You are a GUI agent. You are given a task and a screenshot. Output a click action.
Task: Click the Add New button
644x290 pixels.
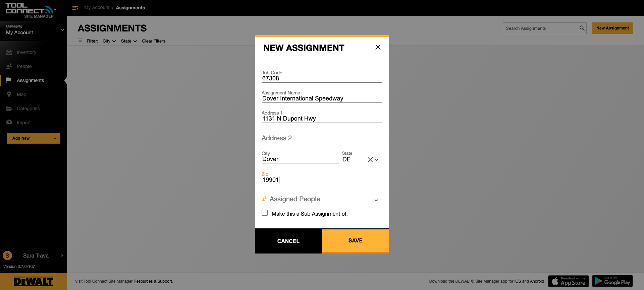pyautogui.click(x=28, y=138)
